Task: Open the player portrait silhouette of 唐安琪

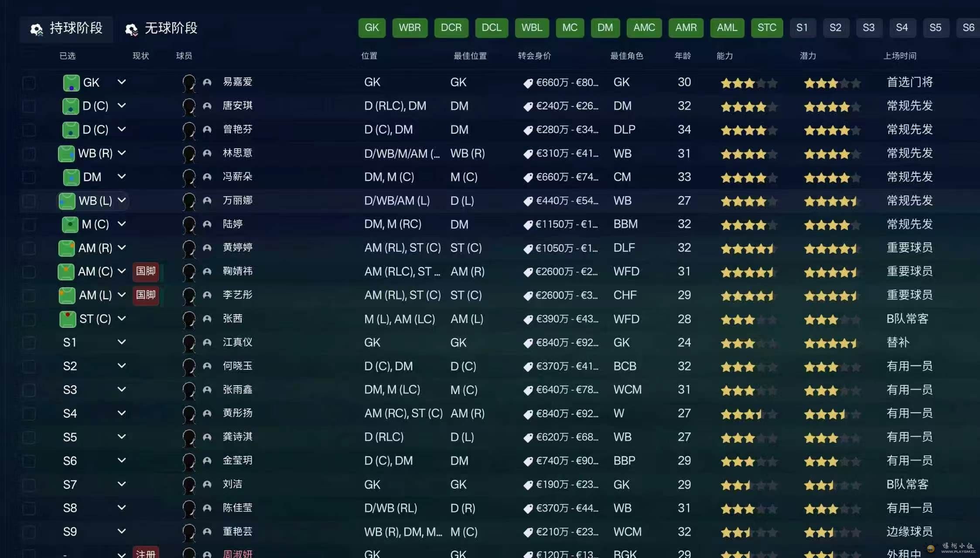Action: (x=189, y=106)
